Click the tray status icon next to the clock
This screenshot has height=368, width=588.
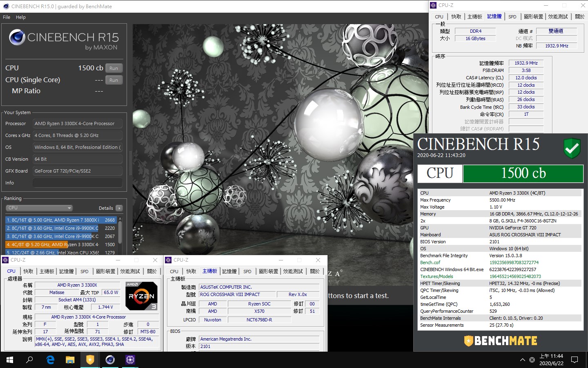click(532, 360)
